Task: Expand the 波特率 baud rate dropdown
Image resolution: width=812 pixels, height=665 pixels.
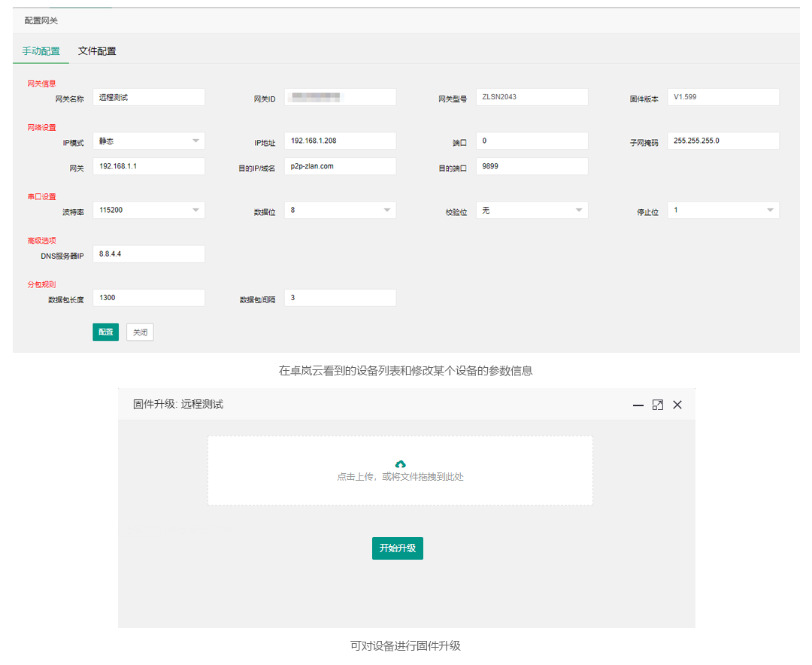Action: 149,210
